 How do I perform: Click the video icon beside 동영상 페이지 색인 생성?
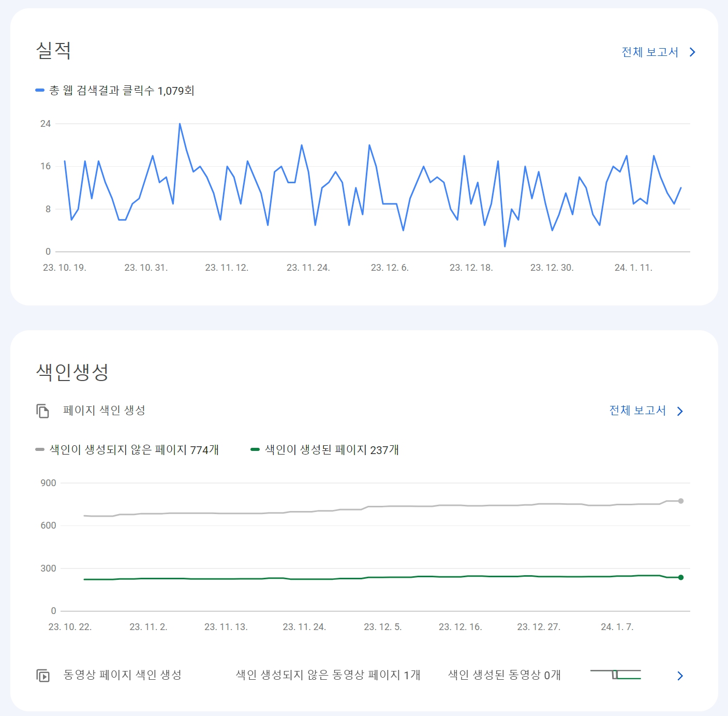pyautogui.click(x=42, y=676)
